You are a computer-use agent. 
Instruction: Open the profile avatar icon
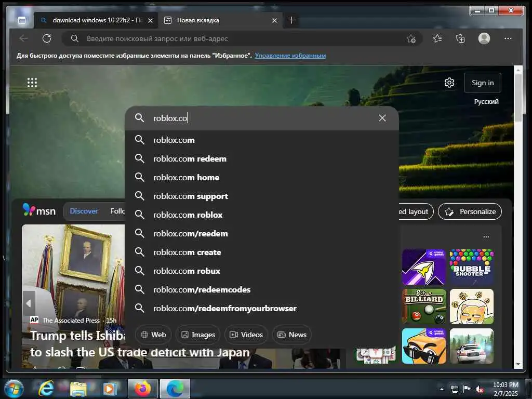[484, 38]
